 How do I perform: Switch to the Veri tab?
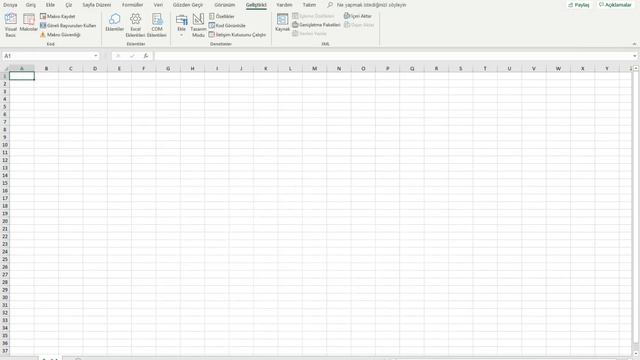click(158, 5)
